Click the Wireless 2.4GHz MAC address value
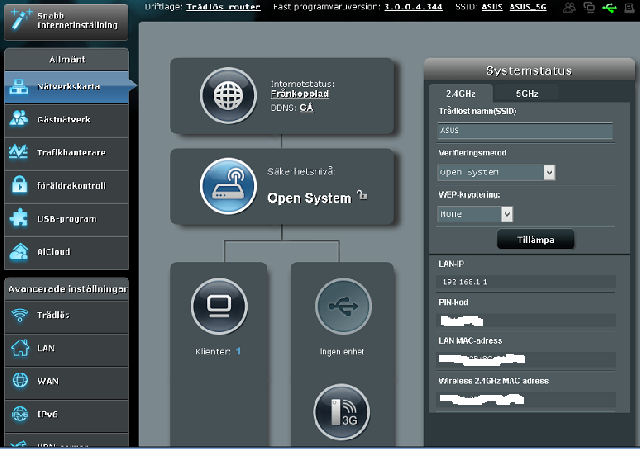Viewport: 640px width, 449px height. coord(526,399)
